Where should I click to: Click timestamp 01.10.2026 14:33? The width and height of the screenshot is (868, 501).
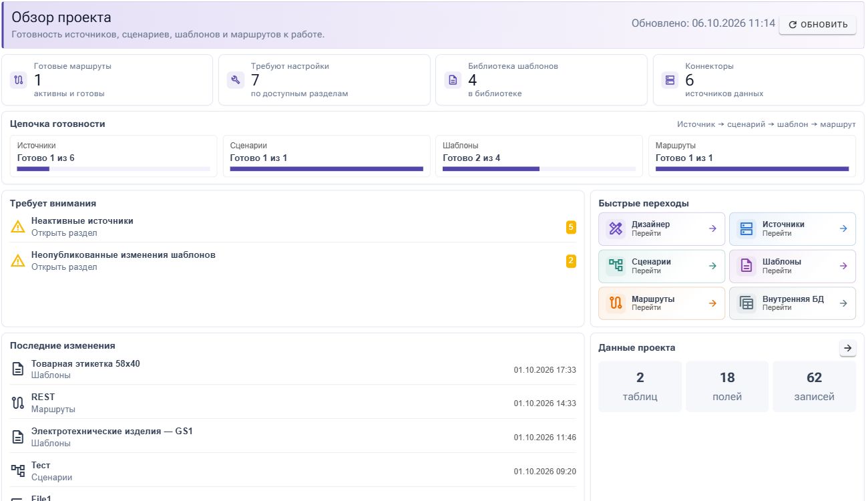(545, 403)
